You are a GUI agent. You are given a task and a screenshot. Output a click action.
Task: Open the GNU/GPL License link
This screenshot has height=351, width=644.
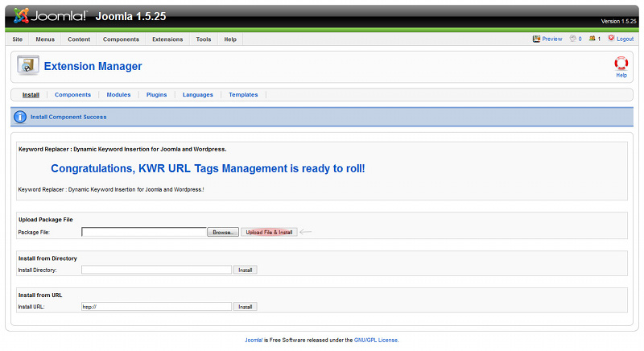[376, 341]
